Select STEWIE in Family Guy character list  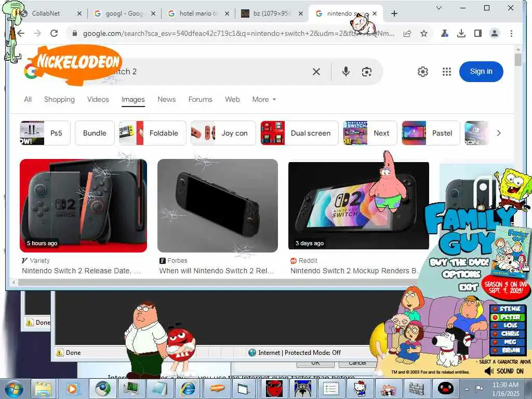[x=508, y=309]
